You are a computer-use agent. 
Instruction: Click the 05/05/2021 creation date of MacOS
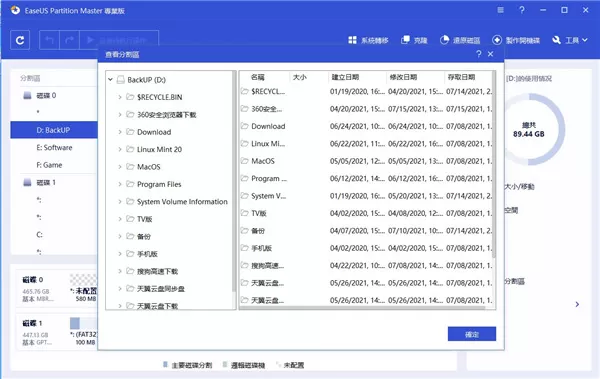[357, 161]
